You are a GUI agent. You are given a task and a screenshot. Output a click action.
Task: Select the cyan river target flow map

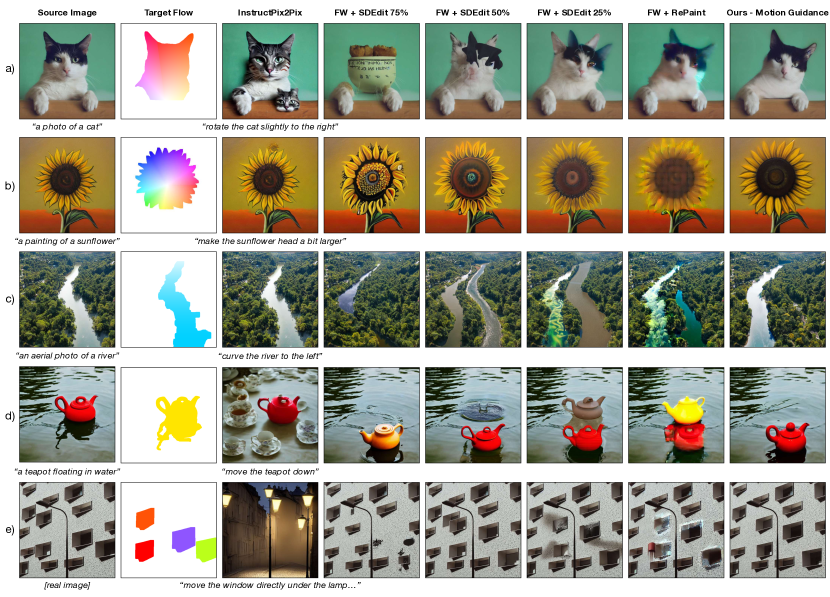[168, 300]
